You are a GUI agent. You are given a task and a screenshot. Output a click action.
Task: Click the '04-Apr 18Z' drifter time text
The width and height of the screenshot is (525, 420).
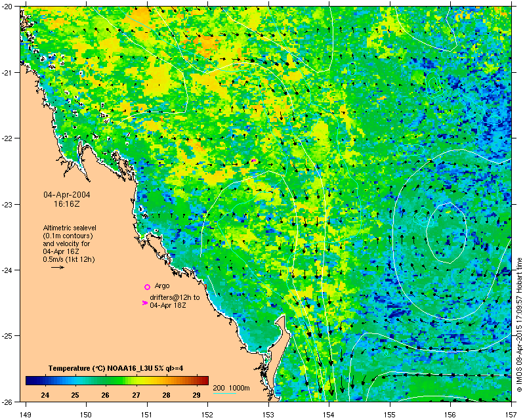point(168,305)
